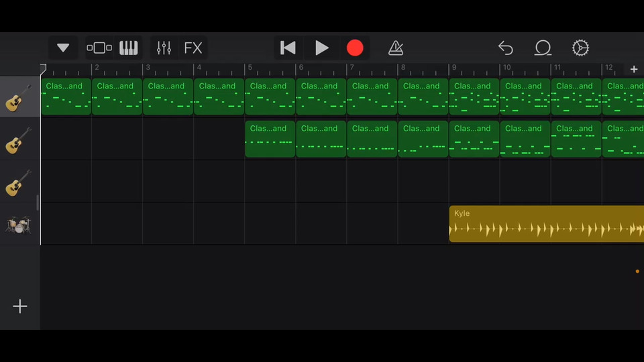Select first track's region at bar 7
This screenshot has width=644, height=362.
tap(372, 97)
